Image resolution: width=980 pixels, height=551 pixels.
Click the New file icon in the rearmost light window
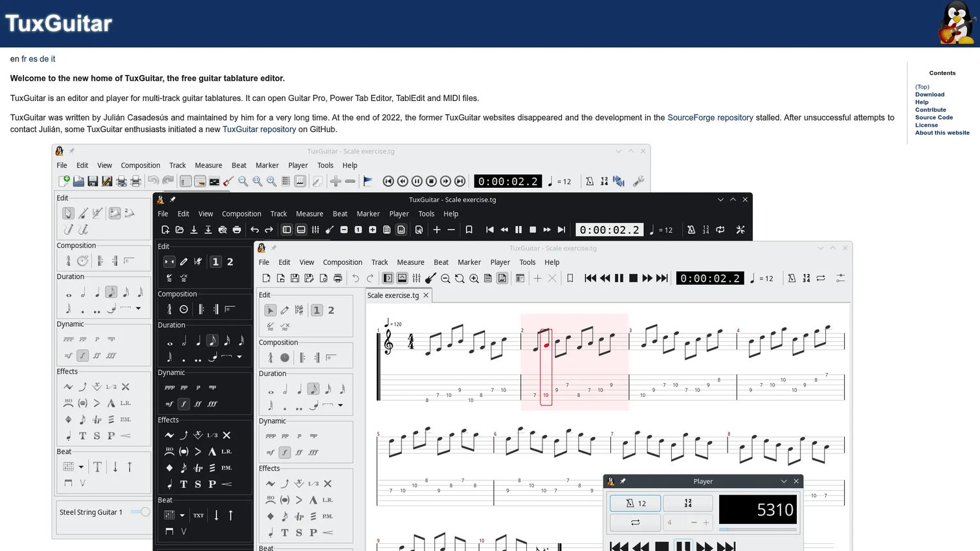[x=63, y=181]
